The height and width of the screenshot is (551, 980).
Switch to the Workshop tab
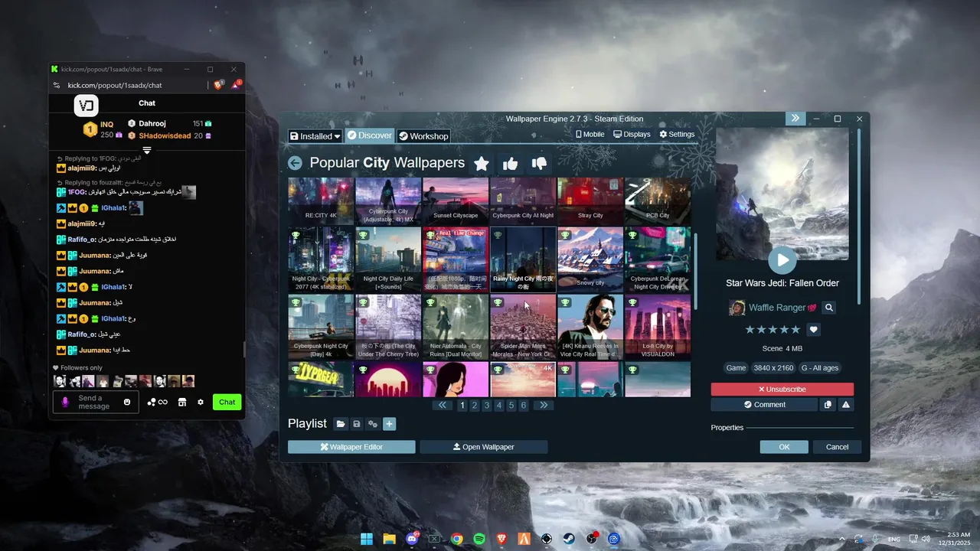[423, 136]
